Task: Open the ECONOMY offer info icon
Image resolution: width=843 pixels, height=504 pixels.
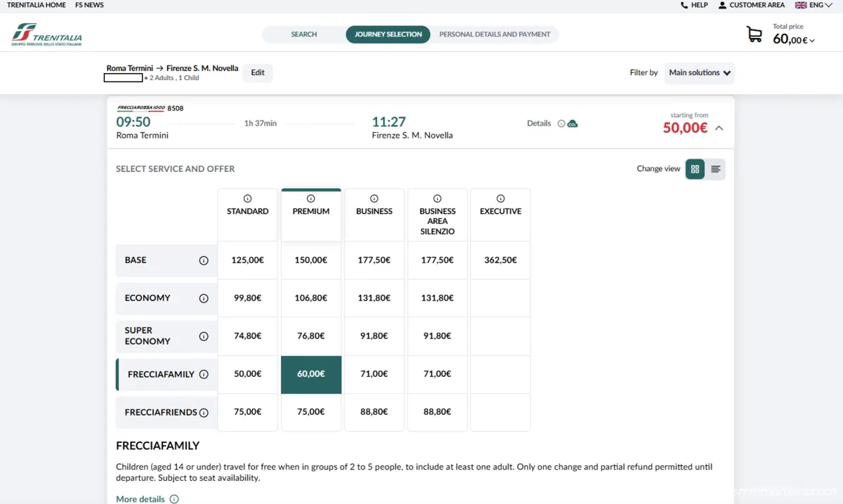Action: [204, 298]
